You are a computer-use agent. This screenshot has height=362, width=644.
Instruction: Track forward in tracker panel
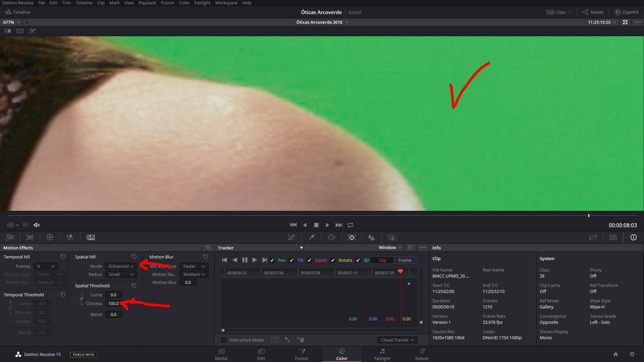[254, 260]
